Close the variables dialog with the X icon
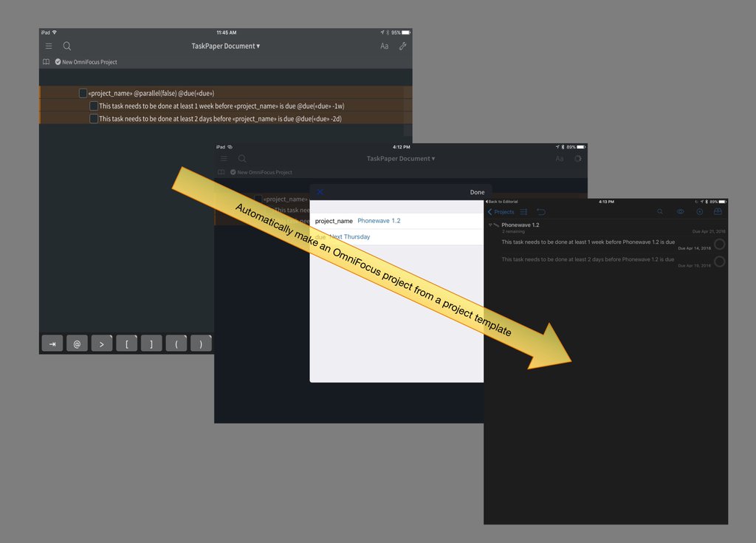 point(320,191)
